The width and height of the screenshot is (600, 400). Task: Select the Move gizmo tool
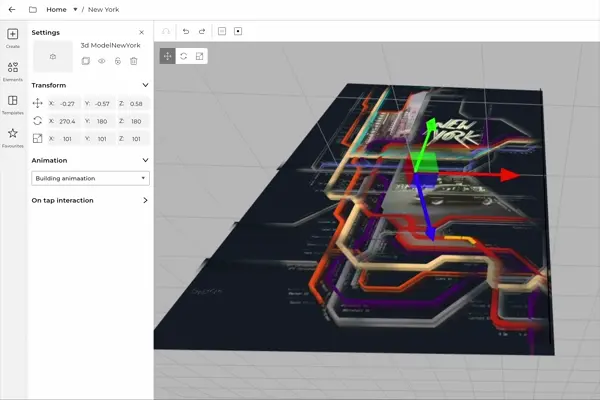pos(168,56)
